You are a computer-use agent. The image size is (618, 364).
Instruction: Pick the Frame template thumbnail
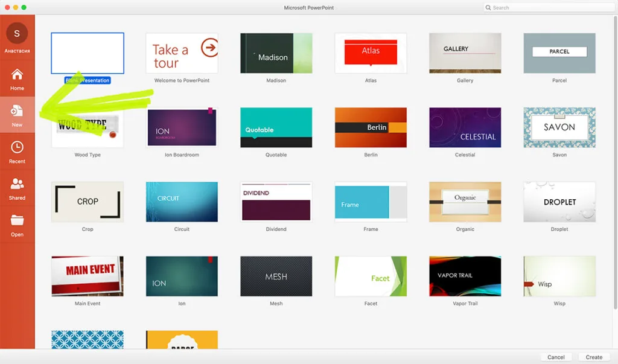point(371,202)
